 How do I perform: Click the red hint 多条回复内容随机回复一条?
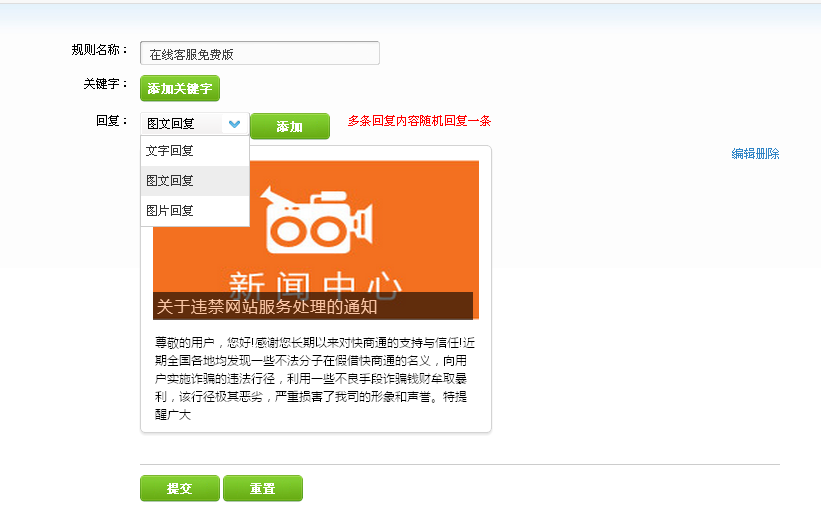[x=419, y=121]
